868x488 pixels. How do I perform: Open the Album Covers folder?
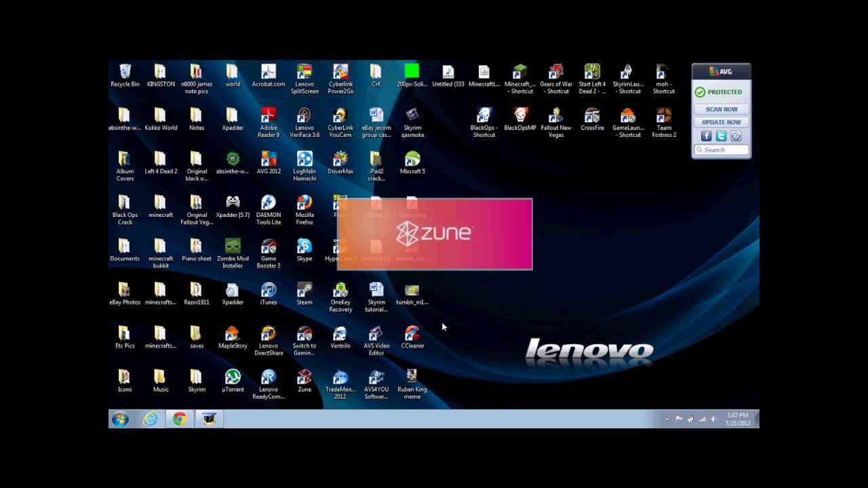click(x=125, y=166)
